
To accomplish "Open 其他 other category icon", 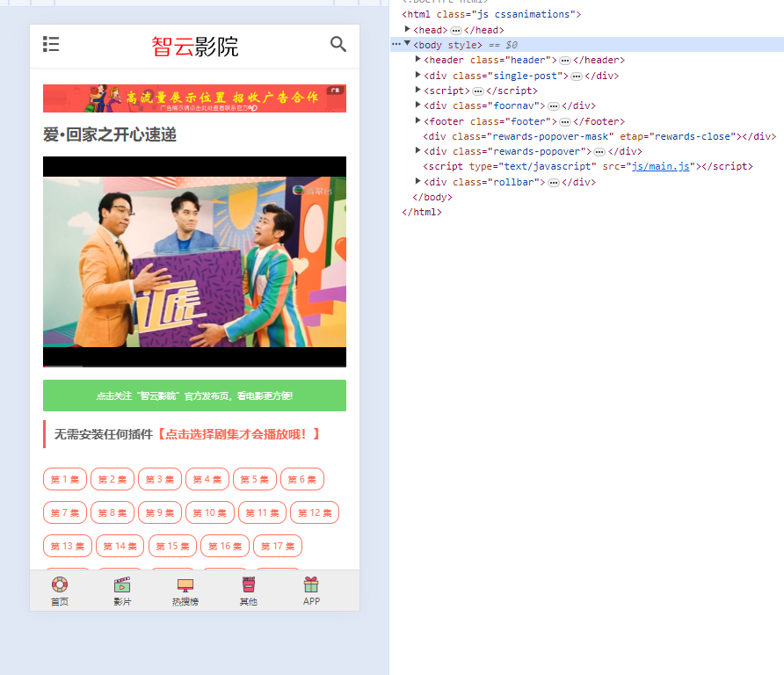I will pyautogui.click(x=249, y=584).
